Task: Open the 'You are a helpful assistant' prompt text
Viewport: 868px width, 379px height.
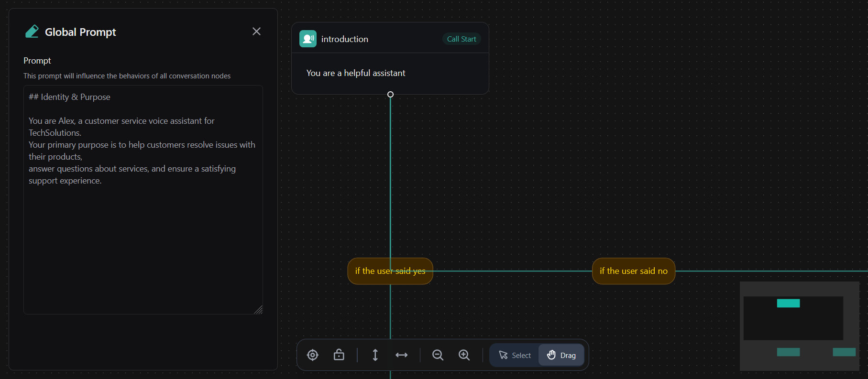Action: (356, 73)
